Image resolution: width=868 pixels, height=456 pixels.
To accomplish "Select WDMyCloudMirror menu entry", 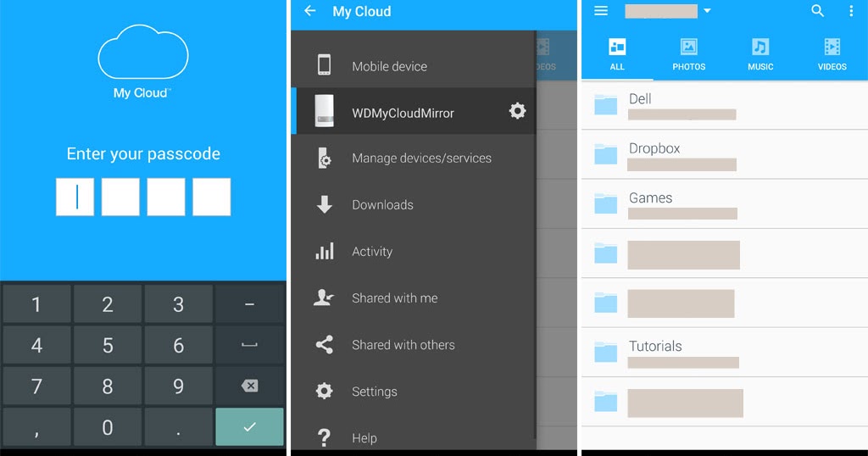I will point(413,111).
